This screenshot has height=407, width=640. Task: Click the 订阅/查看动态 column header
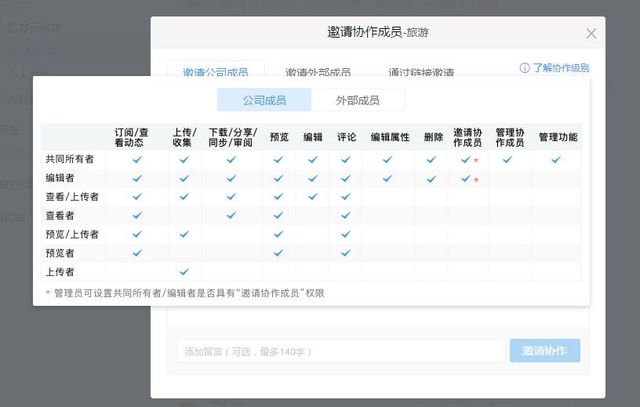point(131,137)
